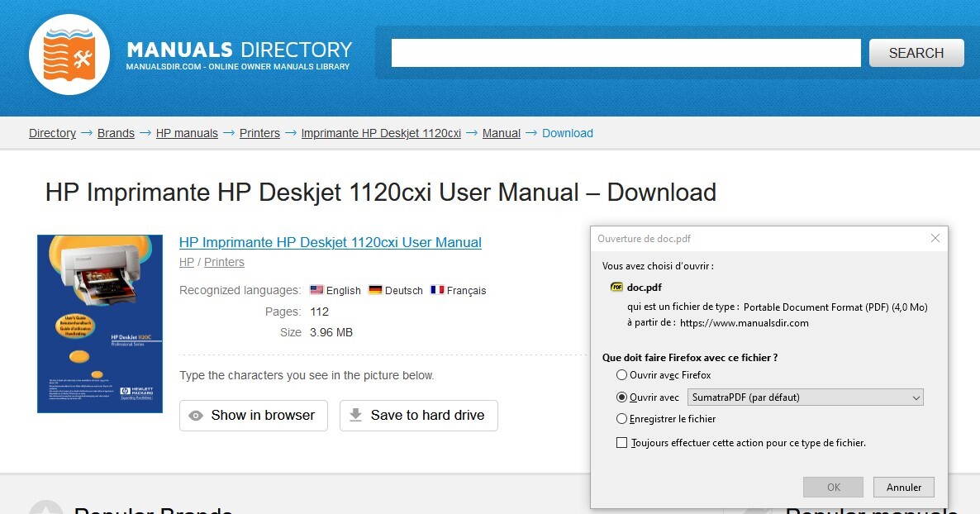Screen dimensions: 980x514
Task: Click the Recognized languages label
Action: (240, 290)
